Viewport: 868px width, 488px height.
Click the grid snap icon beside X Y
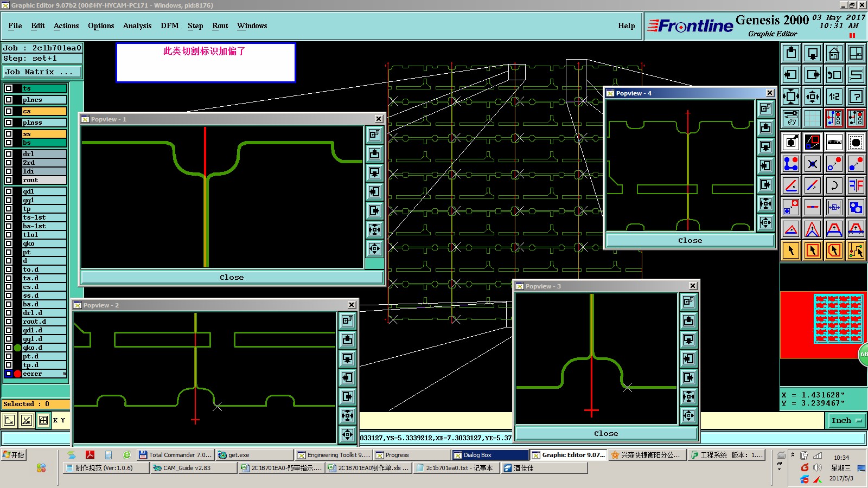click(43, 420)
